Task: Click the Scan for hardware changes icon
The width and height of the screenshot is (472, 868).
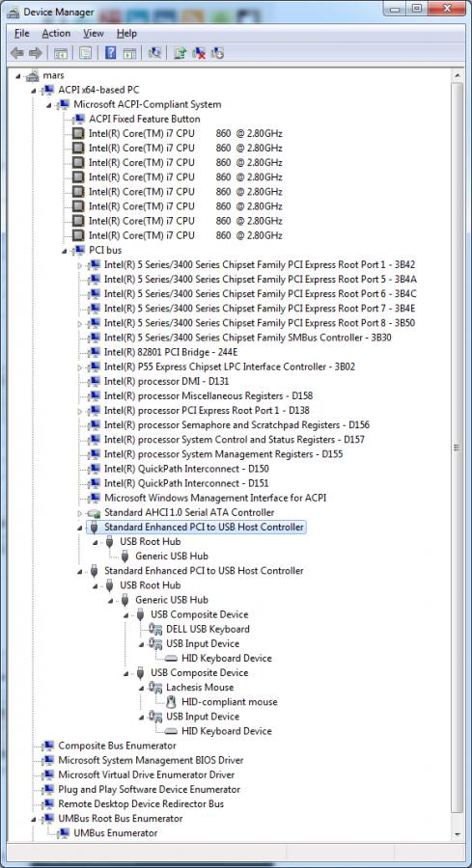Action: click(155, 53)
